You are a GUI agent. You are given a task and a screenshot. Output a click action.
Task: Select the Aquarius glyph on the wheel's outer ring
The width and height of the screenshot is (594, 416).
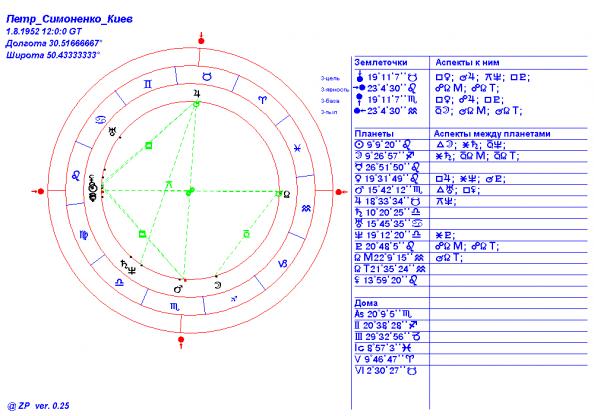click(x=306, y=208)
